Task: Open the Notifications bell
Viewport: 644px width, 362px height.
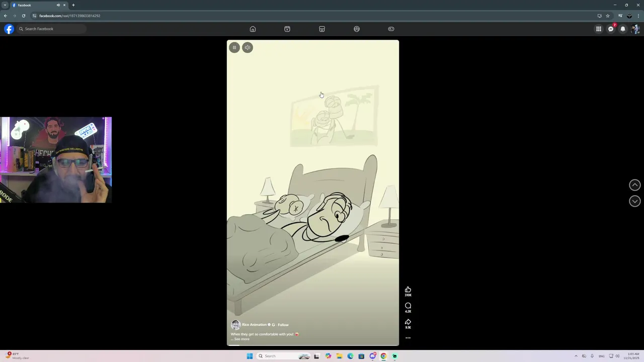Action: (x=623, y=29)
